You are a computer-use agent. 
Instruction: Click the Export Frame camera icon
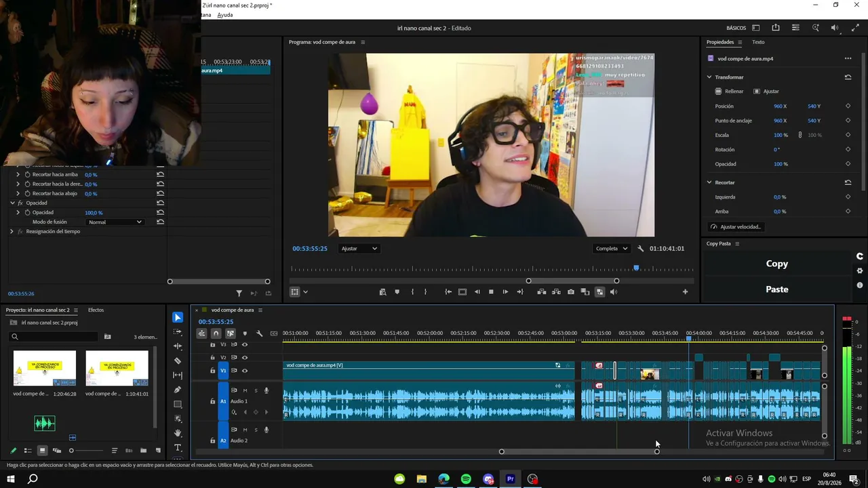pos(571,292)
